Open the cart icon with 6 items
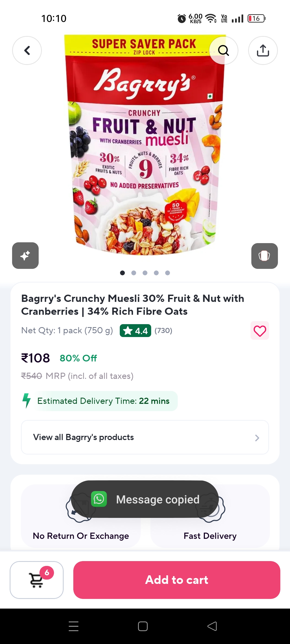 point(37,580)
